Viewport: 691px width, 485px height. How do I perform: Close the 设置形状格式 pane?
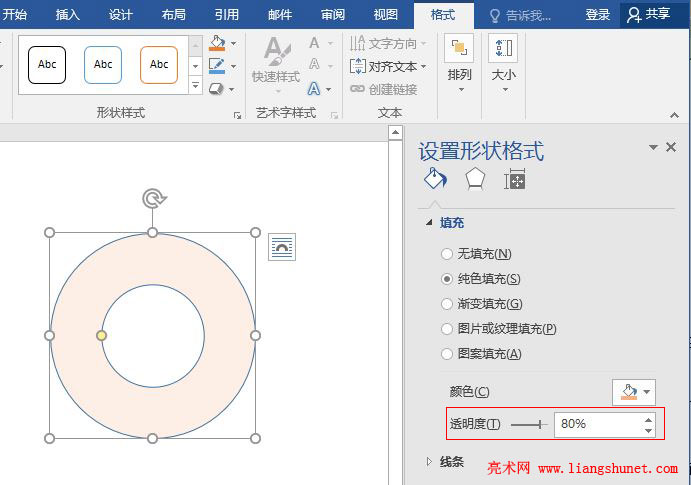[x=671, y=147]
